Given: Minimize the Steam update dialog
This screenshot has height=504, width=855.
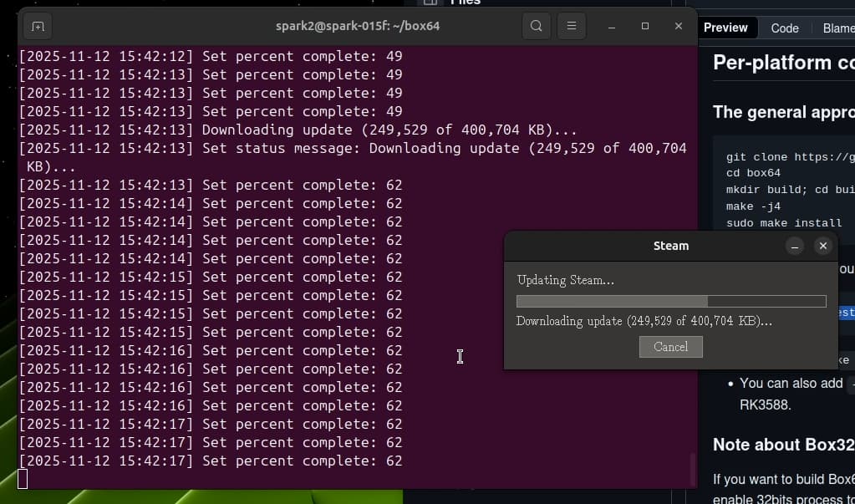Looking at the screenshot, I should tap(795, 246).
